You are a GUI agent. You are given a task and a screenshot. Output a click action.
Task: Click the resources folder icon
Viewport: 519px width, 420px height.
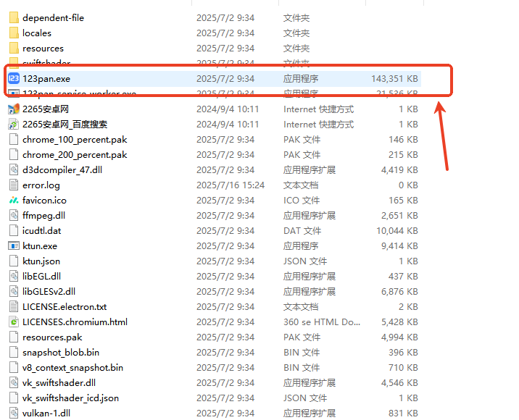[14, 49]
